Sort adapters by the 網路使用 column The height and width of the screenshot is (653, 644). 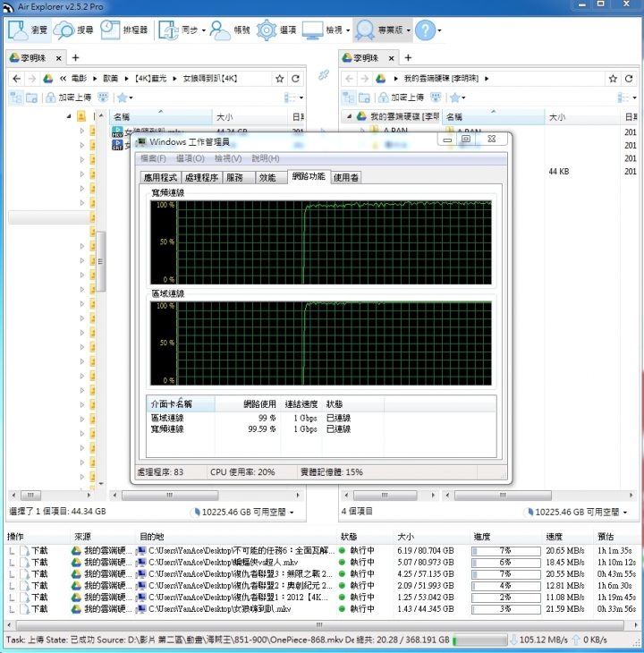[248, 404]
